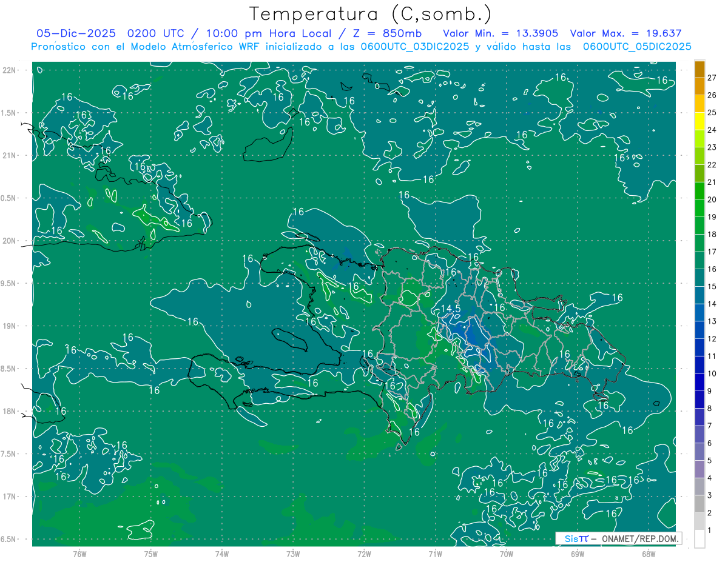Select the 'Z = 850mb' level text

[x=388, y=33]
